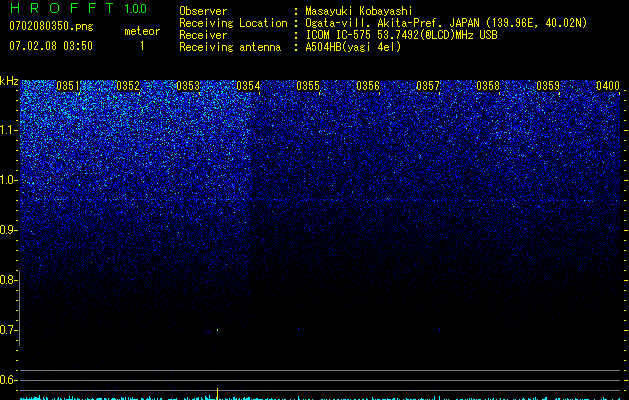Click the HROFFT 1.0.0 title text
This screenshot has width=629, height=400.
(x=78, y=8)
